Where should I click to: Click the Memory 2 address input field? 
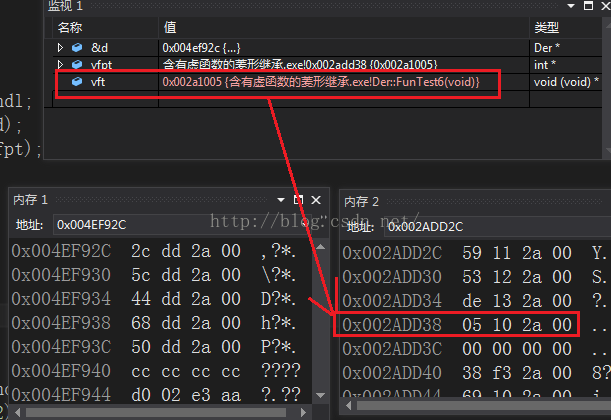click(x=497, y=227)
